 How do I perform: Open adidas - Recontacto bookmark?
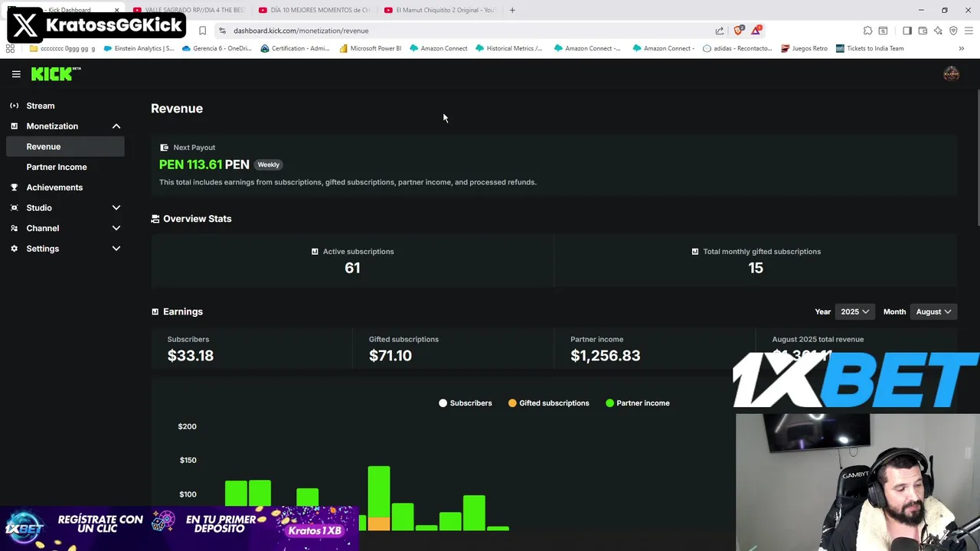click(x=737, y=48)
